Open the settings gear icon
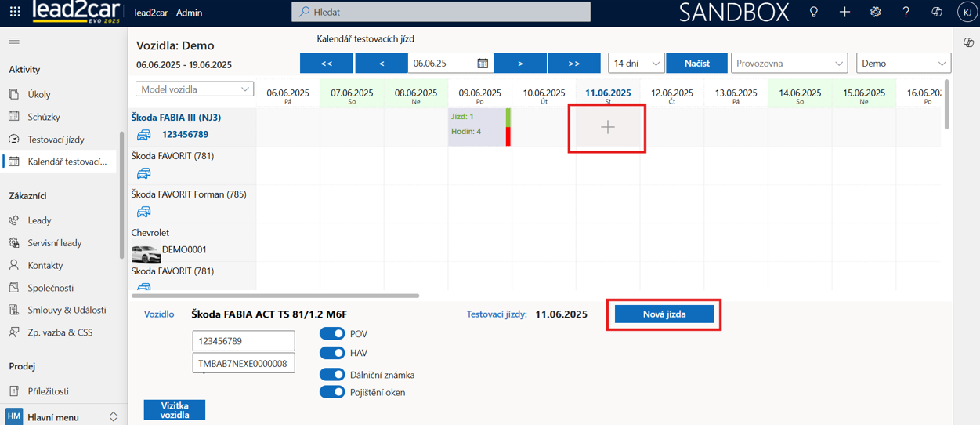Screen dimensions: 980x425 (875, 13)
